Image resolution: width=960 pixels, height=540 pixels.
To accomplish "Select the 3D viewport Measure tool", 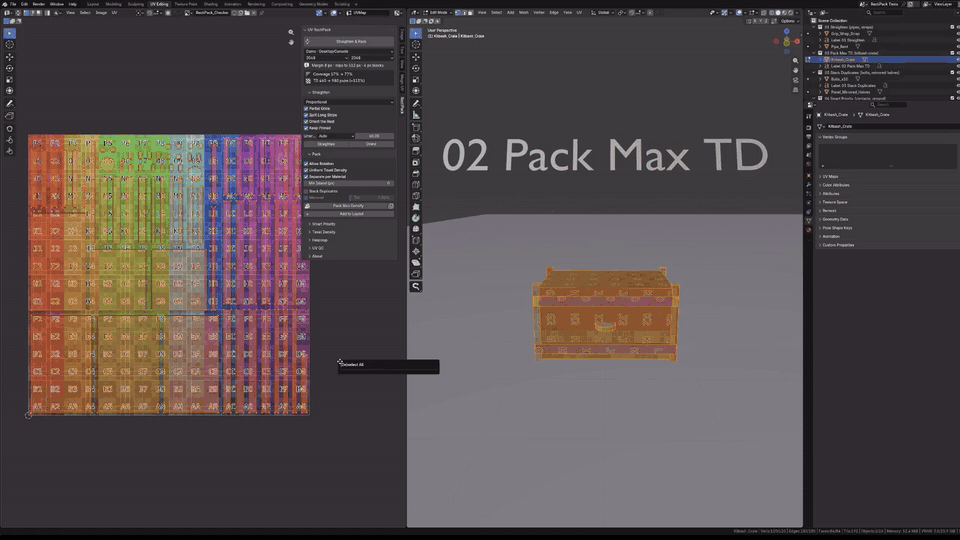I will (416, 115).
